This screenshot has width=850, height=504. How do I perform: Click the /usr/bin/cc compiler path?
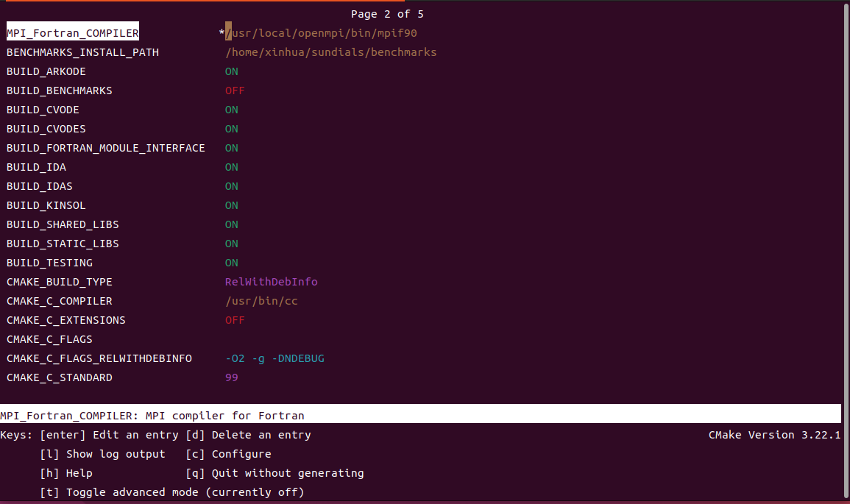click(261, 302)
